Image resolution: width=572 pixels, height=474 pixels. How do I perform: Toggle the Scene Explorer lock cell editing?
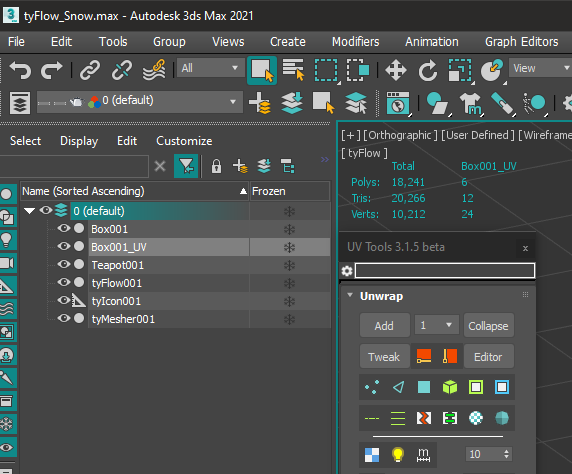pos(216,166)
